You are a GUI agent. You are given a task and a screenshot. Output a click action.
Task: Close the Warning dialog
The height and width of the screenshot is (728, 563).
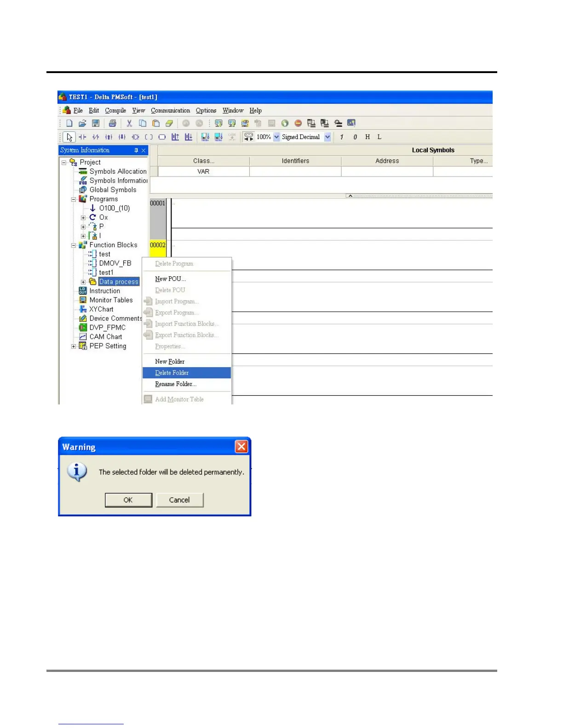(241, 446)
